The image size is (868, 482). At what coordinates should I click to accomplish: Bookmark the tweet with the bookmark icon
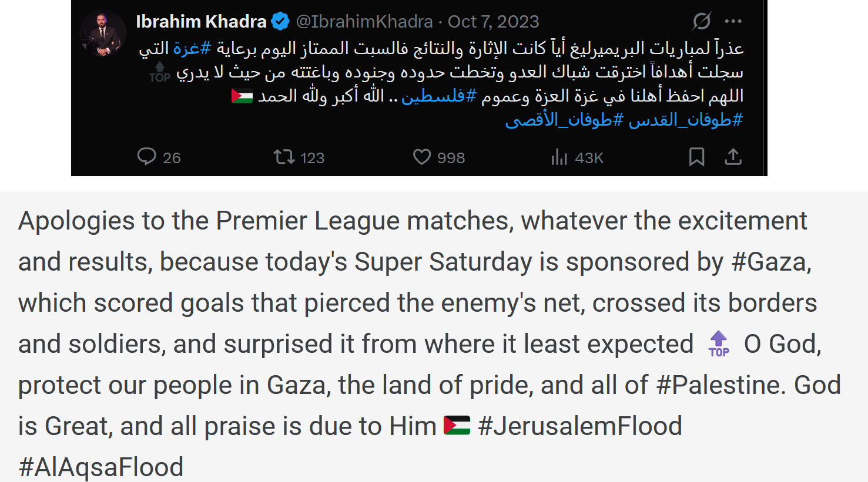697,157
